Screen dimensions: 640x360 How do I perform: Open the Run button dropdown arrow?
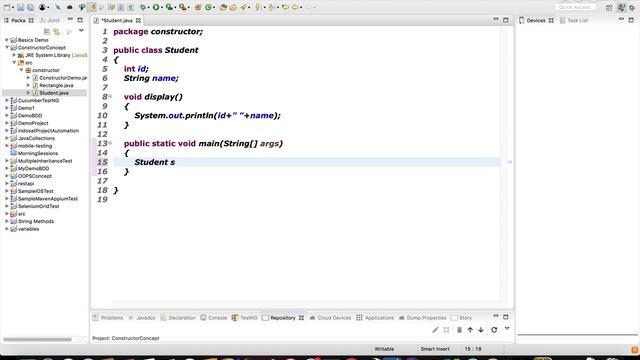point(162,7)
